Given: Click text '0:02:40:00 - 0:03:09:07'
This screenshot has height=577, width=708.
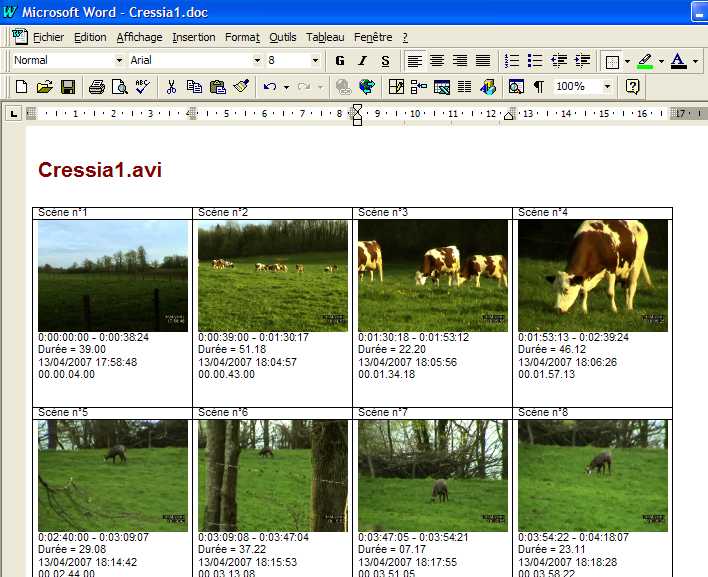Looking at the screenshot, I should click(93, 537).
